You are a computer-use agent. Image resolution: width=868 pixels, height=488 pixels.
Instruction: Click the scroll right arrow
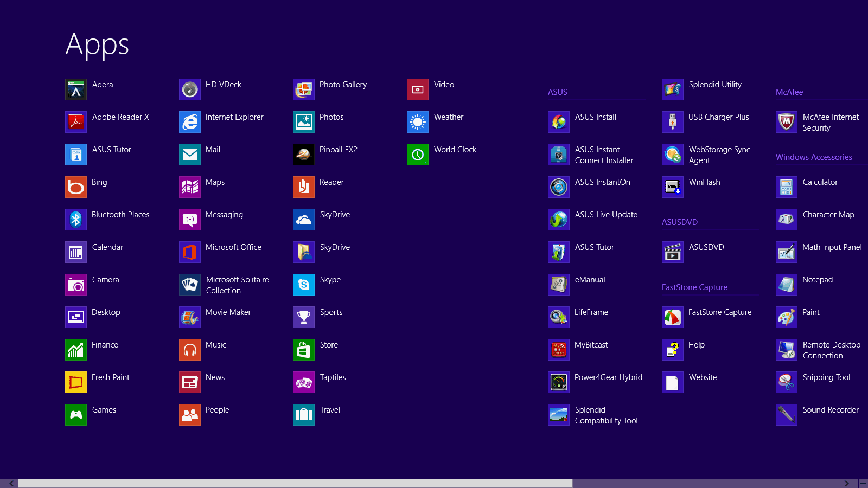846,483
